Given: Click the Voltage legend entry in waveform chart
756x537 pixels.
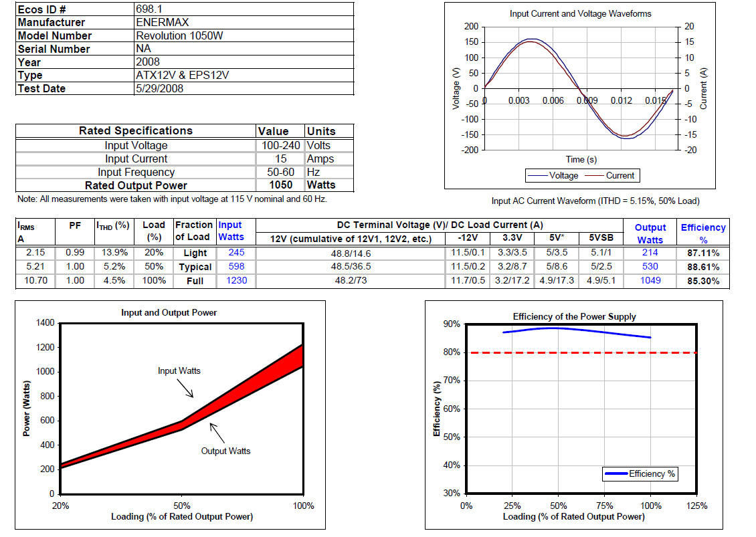Looking at the screenshot, I should (556, 175).
